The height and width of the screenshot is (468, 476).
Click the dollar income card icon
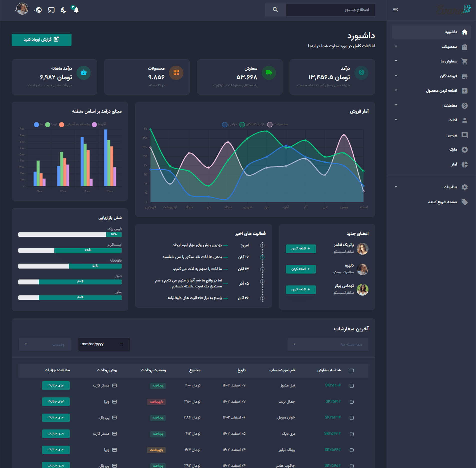point(361,73)
